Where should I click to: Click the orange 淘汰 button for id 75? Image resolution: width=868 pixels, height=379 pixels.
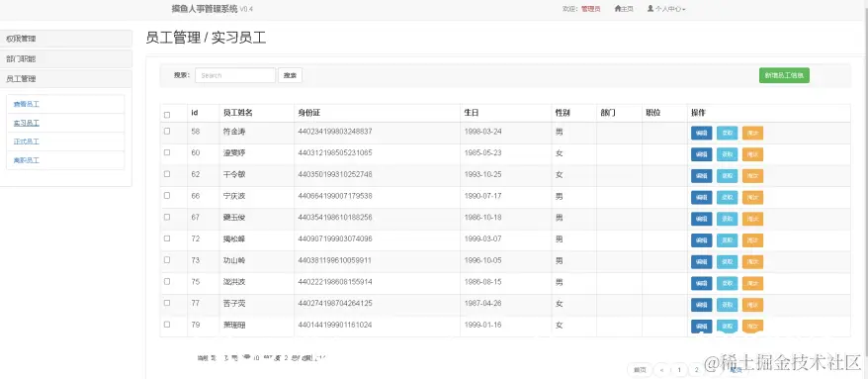pos(753,283)
